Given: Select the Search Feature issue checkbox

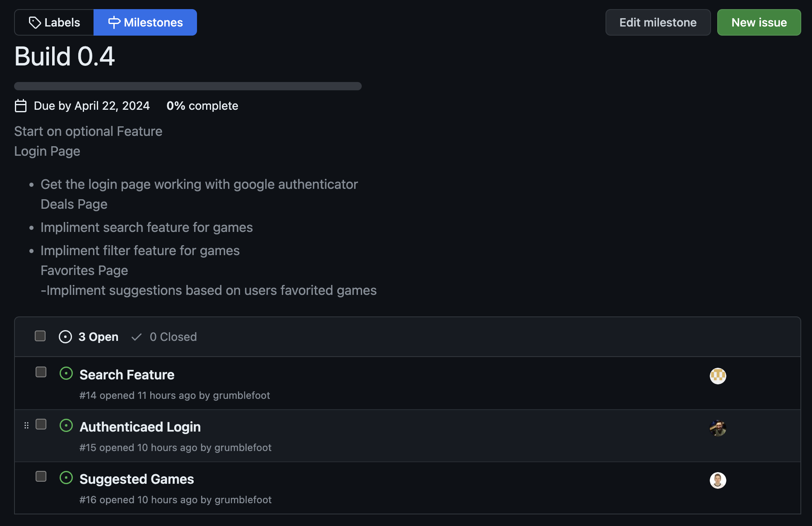Looking at the screenshot, I should (x=41, y=372).
